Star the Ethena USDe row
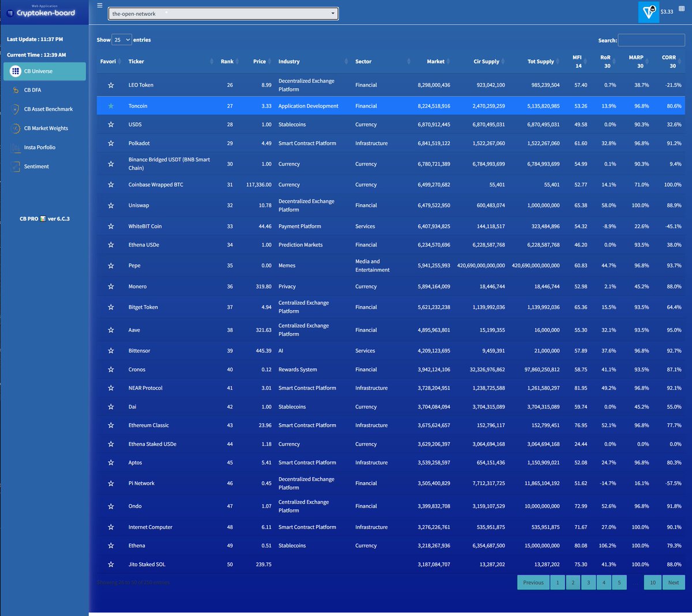Image resolution: width=692 pixels, height=616 pixels. [x=111, y=245]
